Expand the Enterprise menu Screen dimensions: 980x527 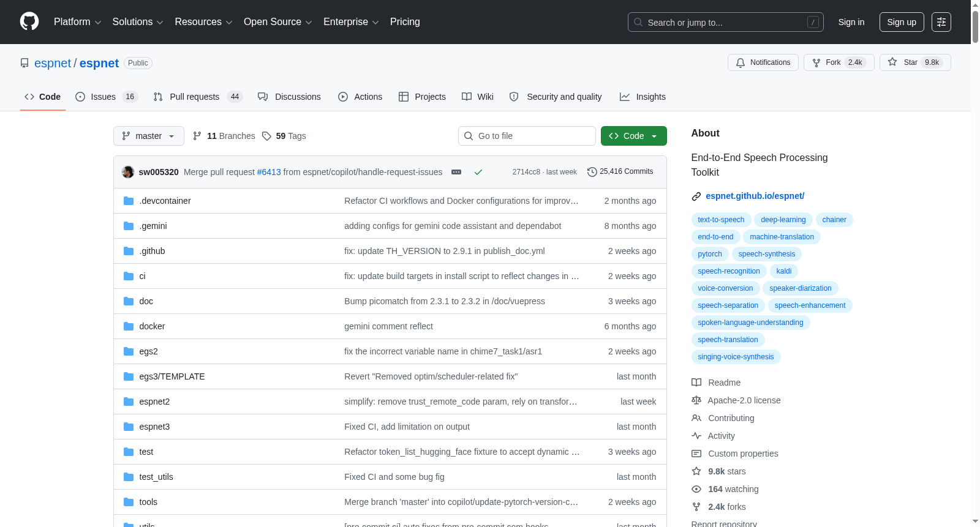351,22
